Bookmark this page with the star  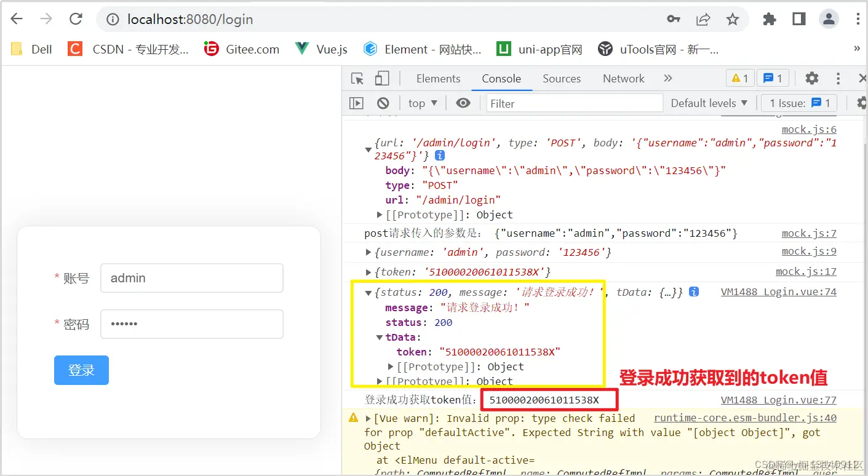[732, 19]
